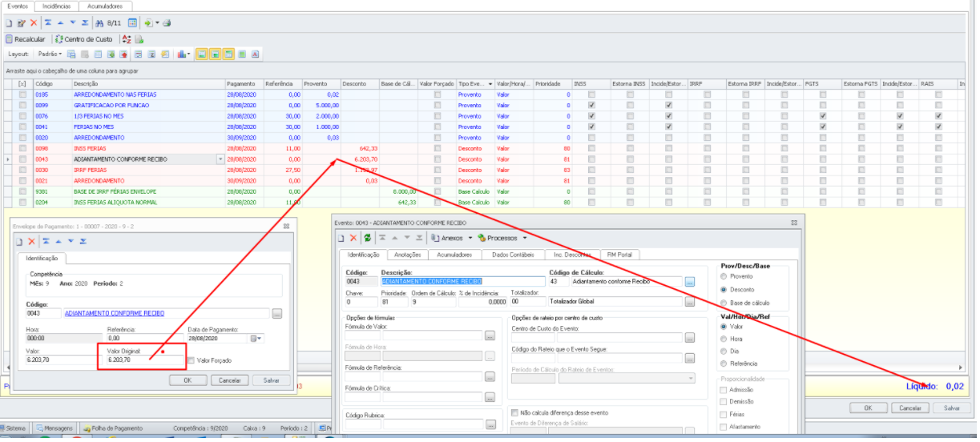Open dropdown arrow in ADIANTAMENTO CONFORME RECIBO row

point(220,159)
